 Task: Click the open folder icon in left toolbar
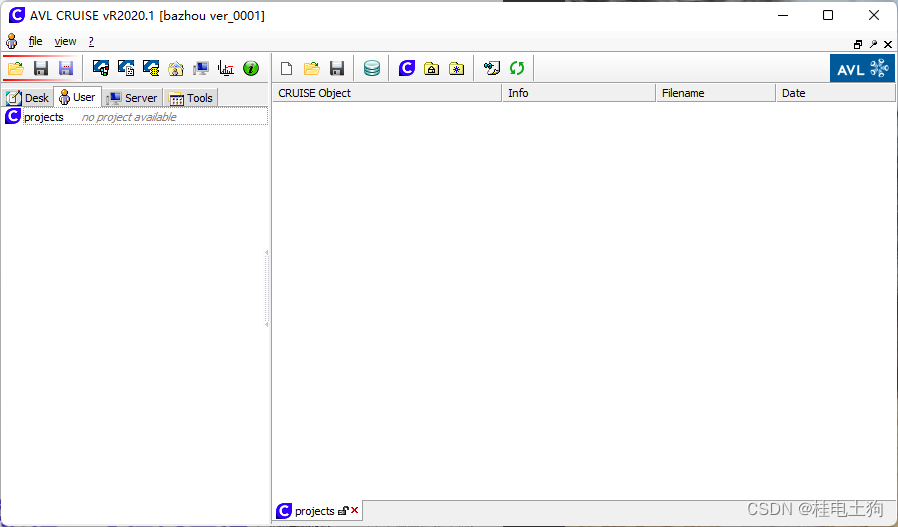[16, 69]
